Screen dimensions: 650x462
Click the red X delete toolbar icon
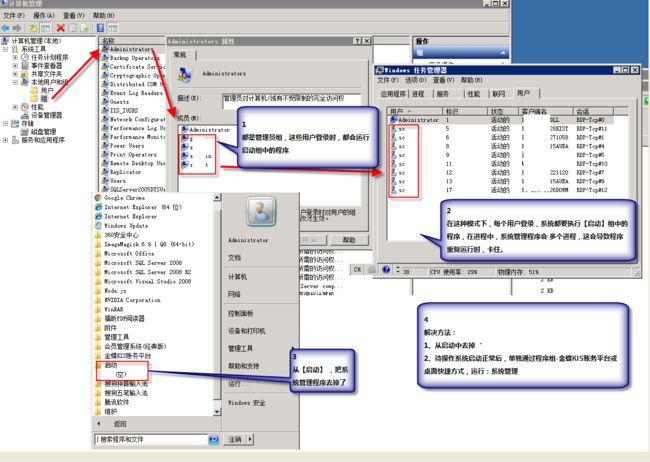pyautogui.click(x=61, y=28)
